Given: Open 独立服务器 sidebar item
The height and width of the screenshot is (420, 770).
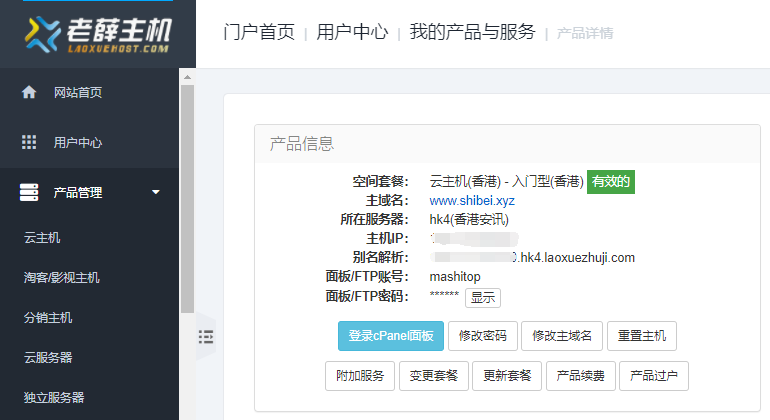Looking at the screenshot, I should [x=54, y=397].
